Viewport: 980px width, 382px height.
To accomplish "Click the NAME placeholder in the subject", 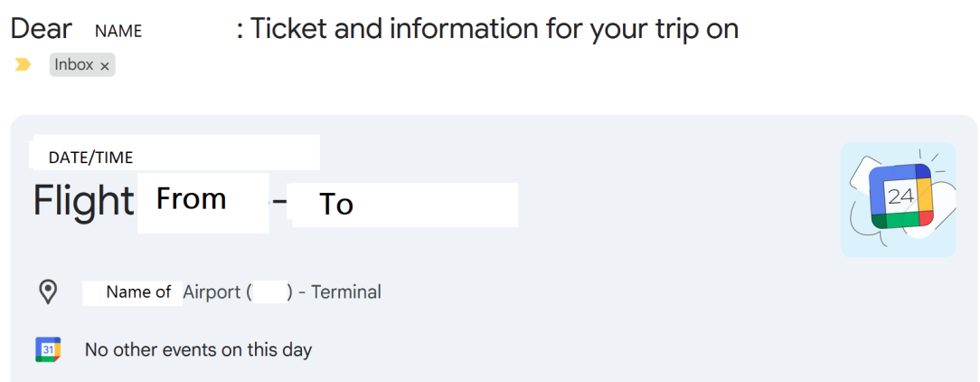I will [118, 31].
